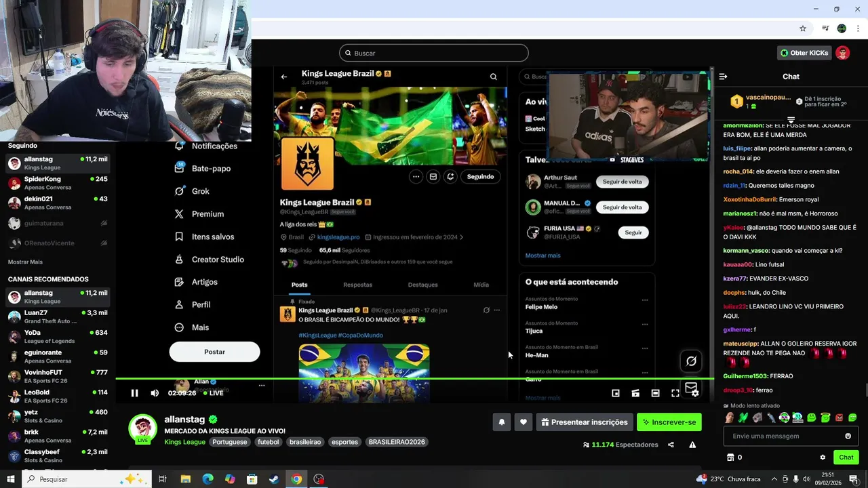Viewport: 868px width, 488px height.
Task: Open Task View on the taskbar
Action: 163,479
